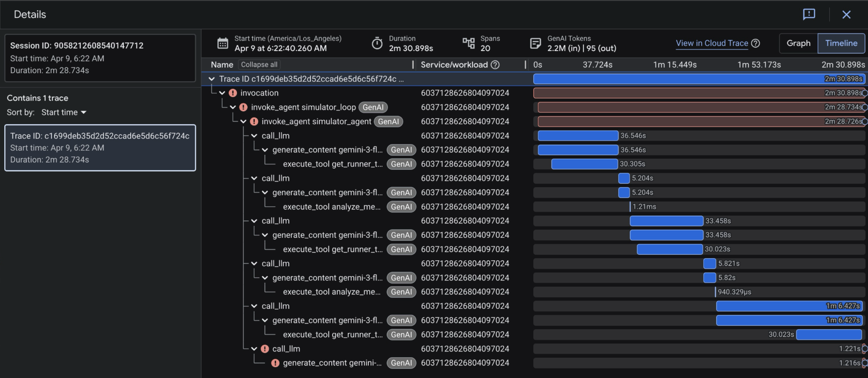
Task: Close the Details panel
Action: [846, 15]
